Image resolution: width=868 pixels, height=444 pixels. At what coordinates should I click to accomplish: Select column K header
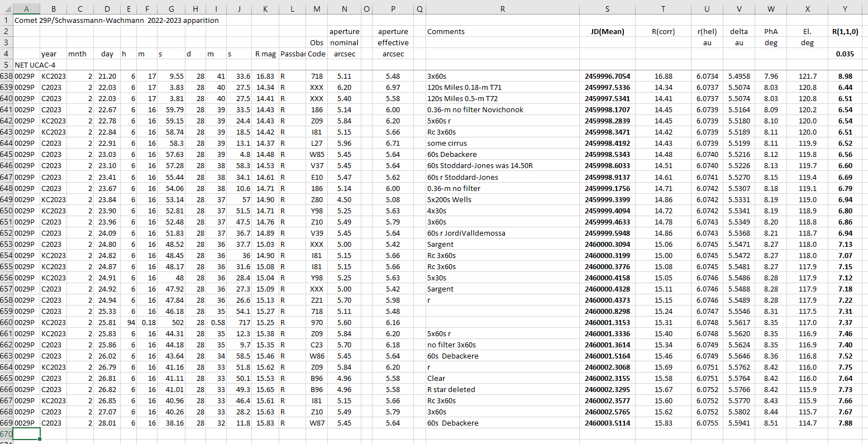[x=265, y=9]
